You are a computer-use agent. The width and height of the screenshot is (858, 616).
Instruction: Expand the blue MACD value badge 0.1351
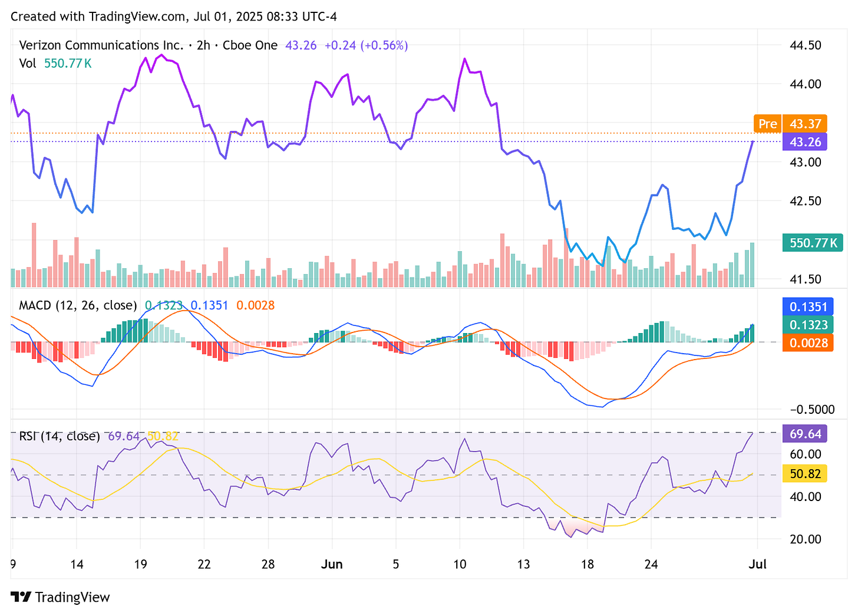tap(808, 307)
